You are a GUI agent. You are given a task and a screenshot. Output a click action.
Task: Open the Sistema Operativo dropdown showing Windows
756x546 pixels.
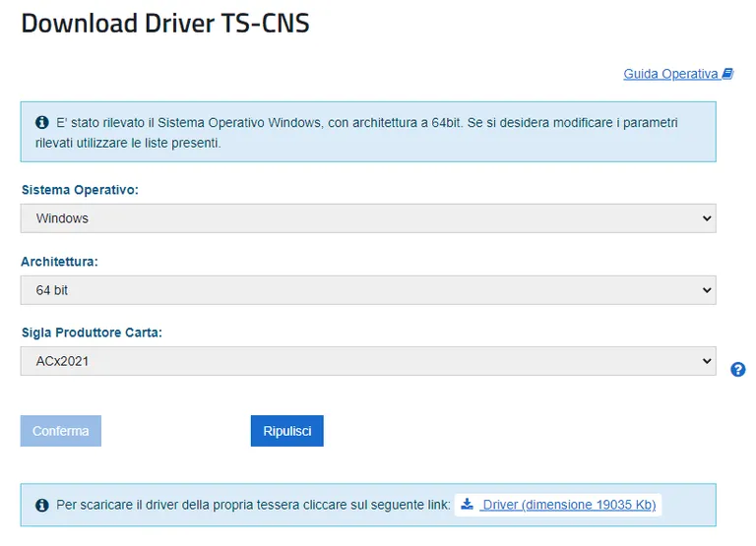click(x=368, y=218)
